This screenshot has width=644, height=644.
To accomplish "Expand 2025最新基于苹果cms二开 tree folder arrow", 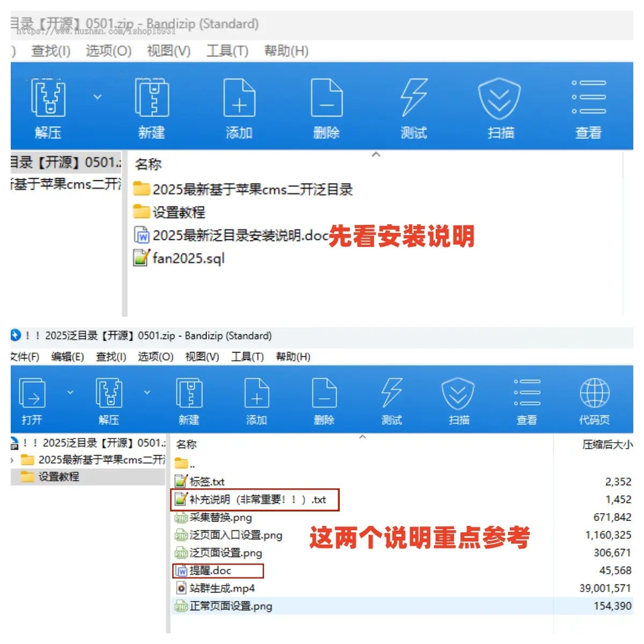I will [12, 460].
